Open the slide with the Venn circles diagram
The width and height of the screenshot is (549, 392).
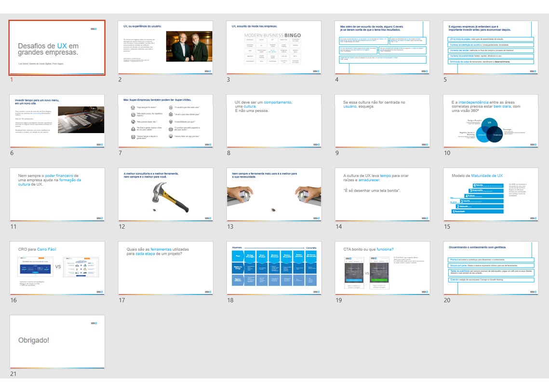tap(491, 121)
